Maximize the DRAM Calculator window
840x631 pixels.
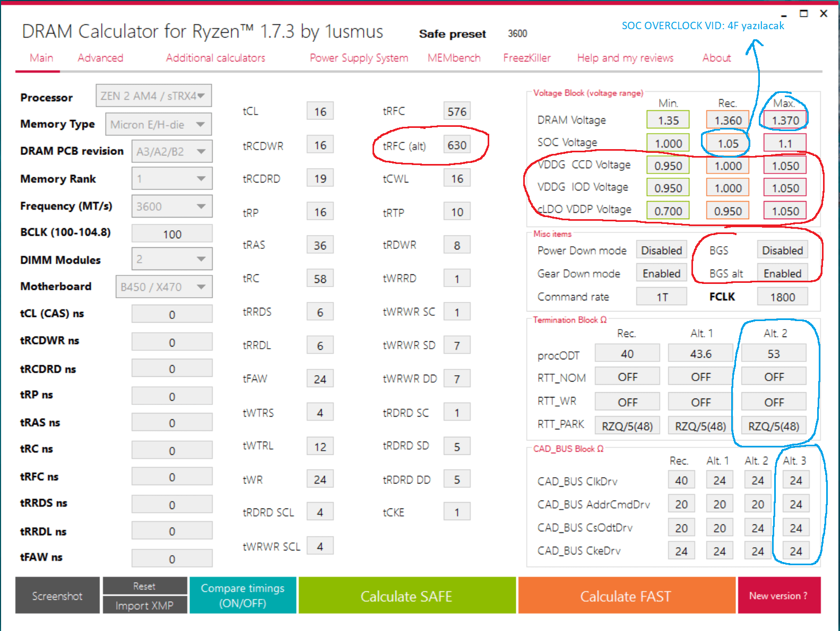[804, 14]
